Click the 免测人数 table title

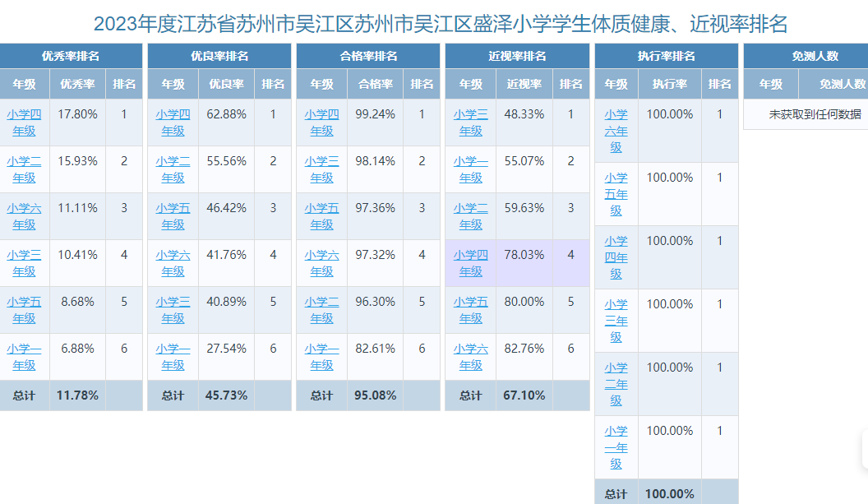click(x=815, y=56)
